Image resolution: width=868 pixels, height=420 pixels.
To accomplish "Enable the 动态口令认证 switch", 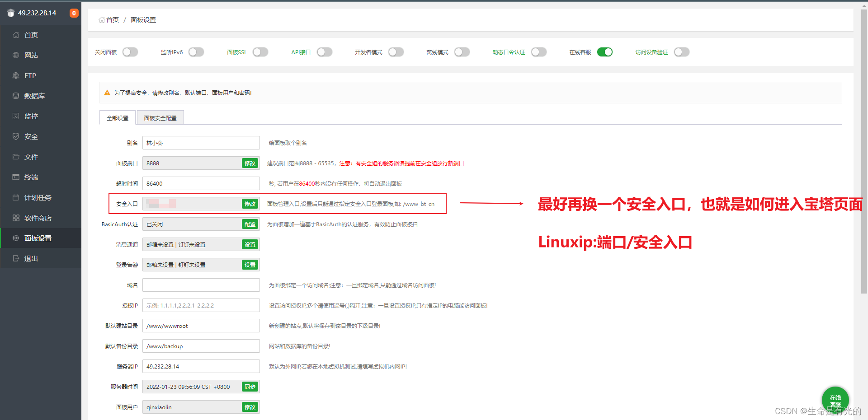I will tap(539, 52).
